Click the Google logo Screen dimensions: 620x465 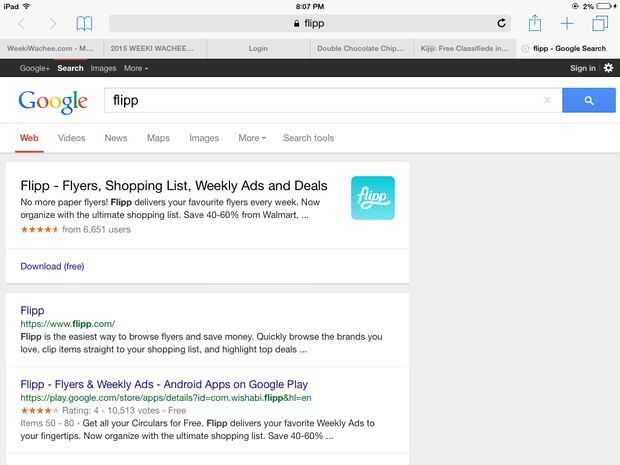[53, 102]
